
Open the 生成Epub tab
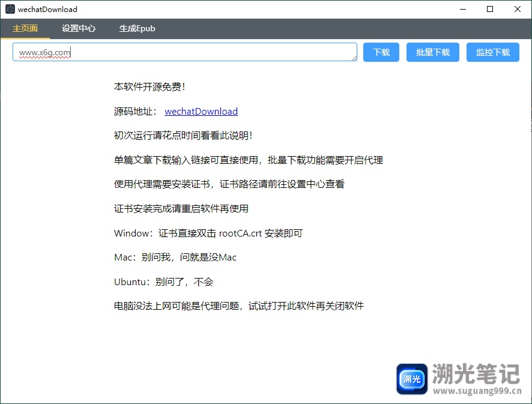[137, 28]
